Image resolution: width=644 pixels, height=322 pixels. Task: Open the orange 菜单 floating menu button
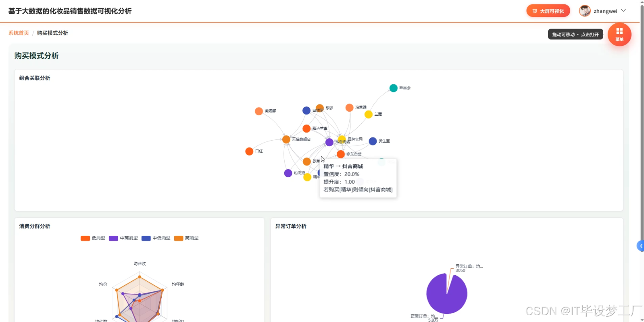point(619,34)
